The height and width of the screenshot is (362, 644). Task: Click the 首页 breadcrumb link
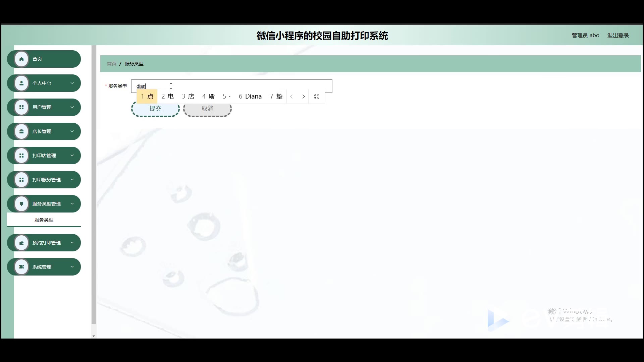(112, 64)
